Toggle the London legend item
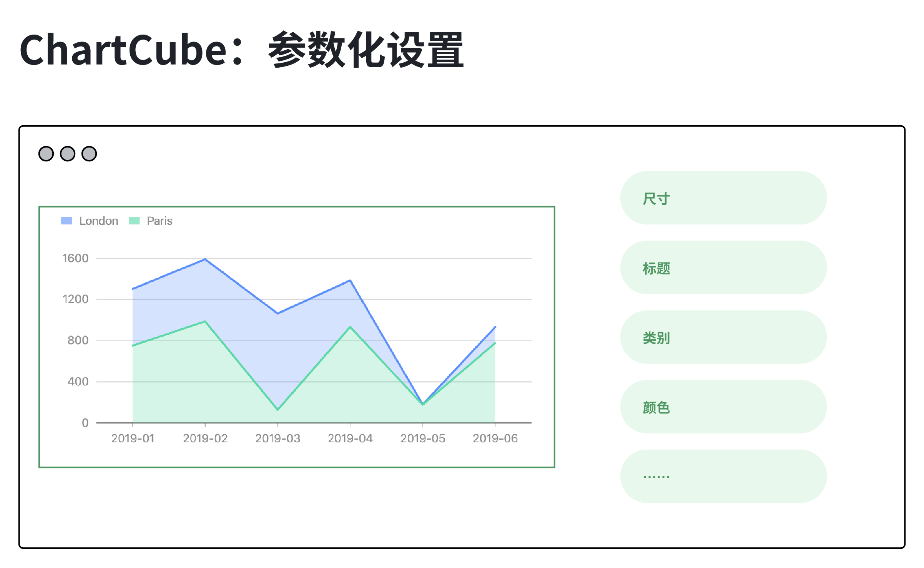This screenshot has width=924, height=568. (x=90, y=221)
